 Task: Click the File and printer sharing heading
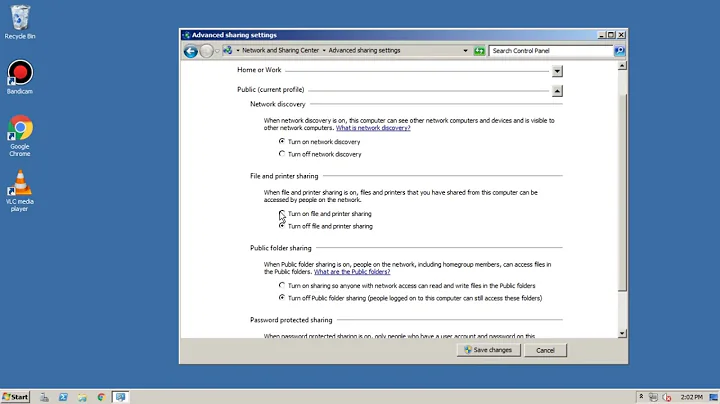tap(284, 176)
